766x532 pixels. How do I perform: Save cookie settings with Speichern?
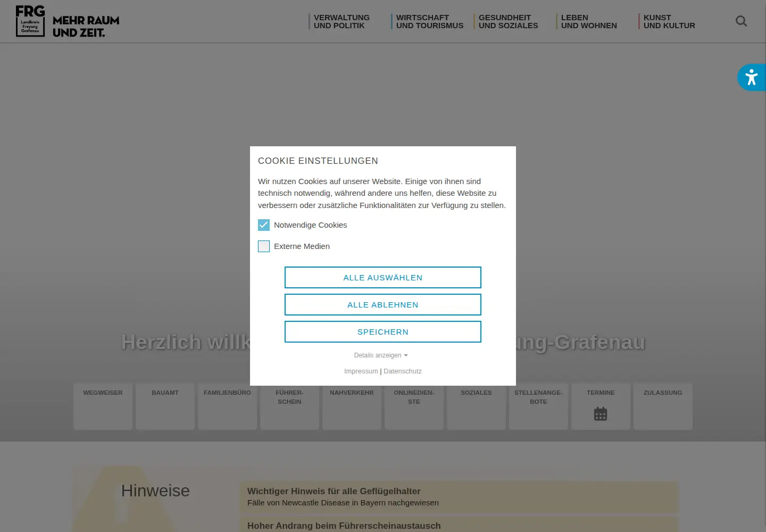(383, 332)
